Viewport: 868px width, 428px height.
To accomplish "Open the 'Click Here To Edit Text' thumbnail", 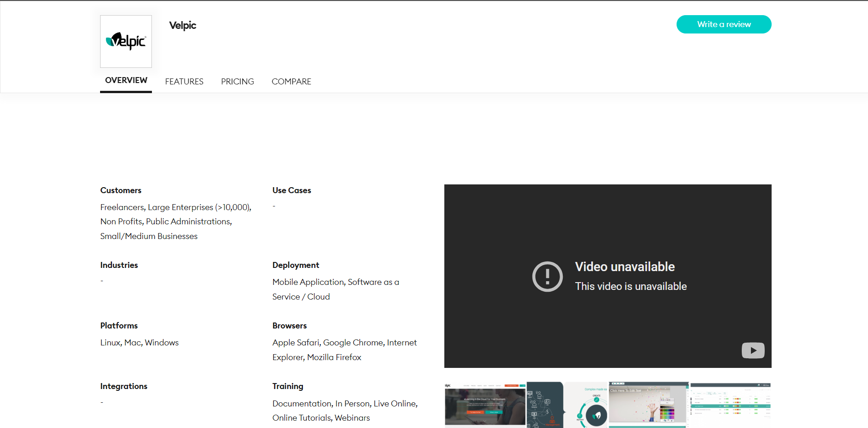I will click(x=648, y=405).
